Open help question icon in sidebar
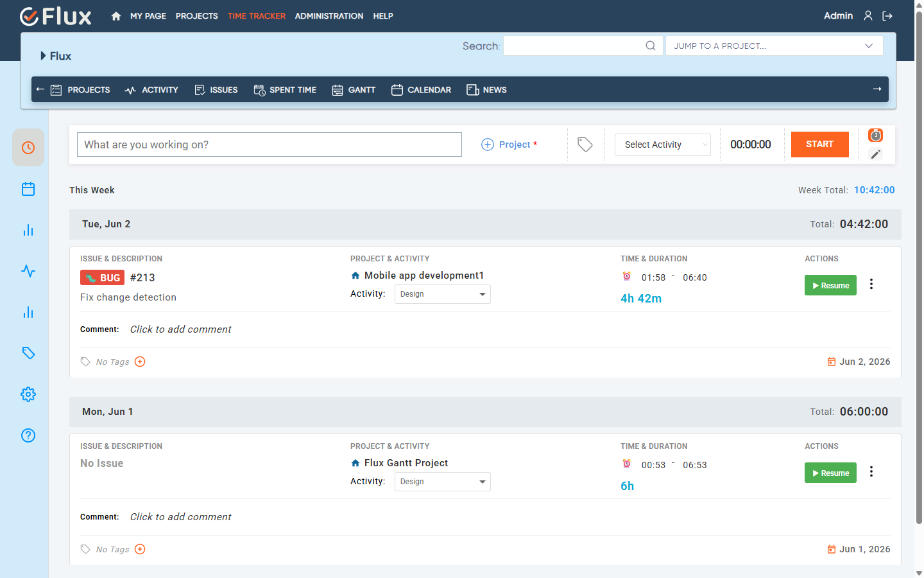The image size is (924, 578). pyautogui.click(x=28, y=435)
